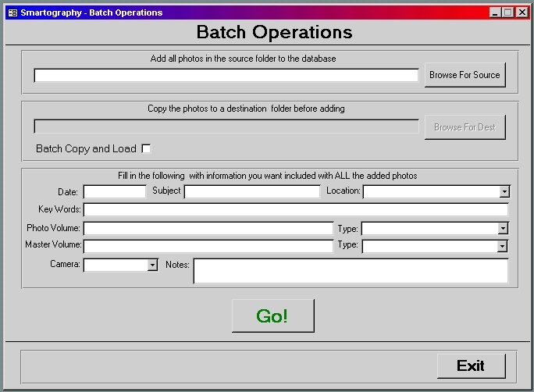Expand the Master Volume Type dropdown

tap(502, 246)
